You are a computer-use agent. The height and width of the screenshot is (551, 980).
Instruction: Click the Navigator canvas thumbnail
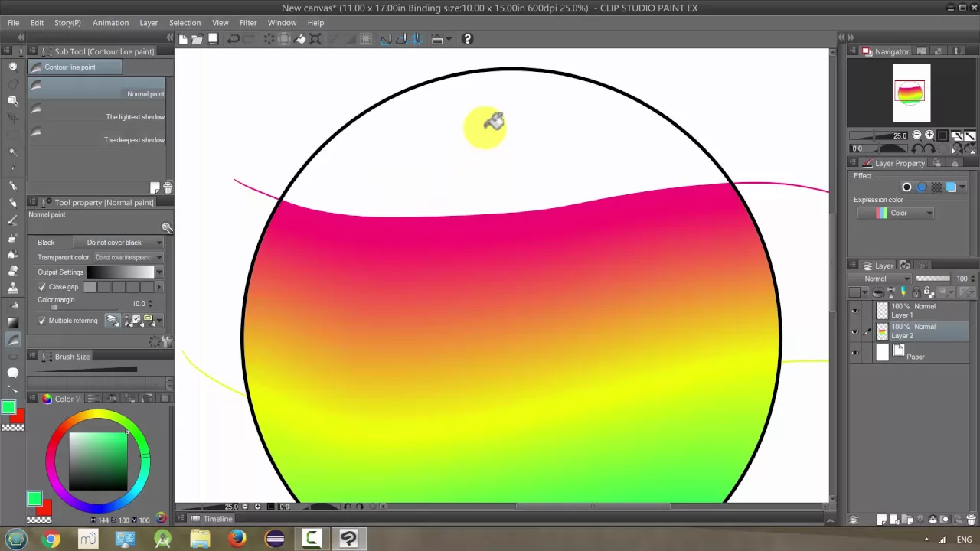coord(911,93)
